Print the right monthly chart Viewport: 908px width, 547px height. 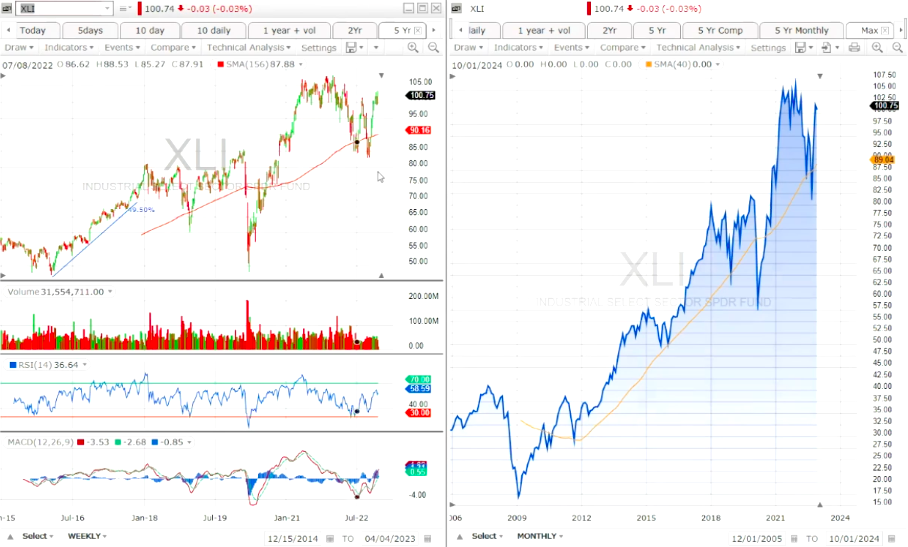click(854, 47)
